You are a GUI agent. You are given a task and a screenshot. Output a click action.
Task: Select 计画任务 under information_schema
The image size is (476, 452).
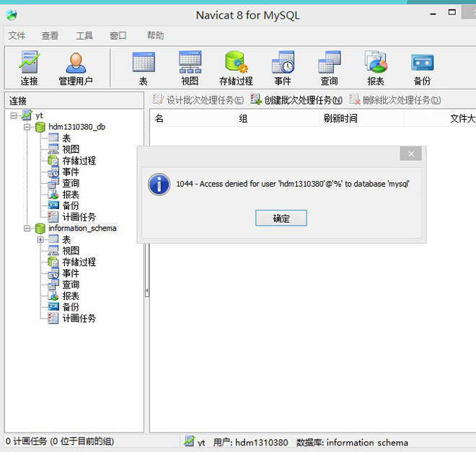(x=79, y=318)
